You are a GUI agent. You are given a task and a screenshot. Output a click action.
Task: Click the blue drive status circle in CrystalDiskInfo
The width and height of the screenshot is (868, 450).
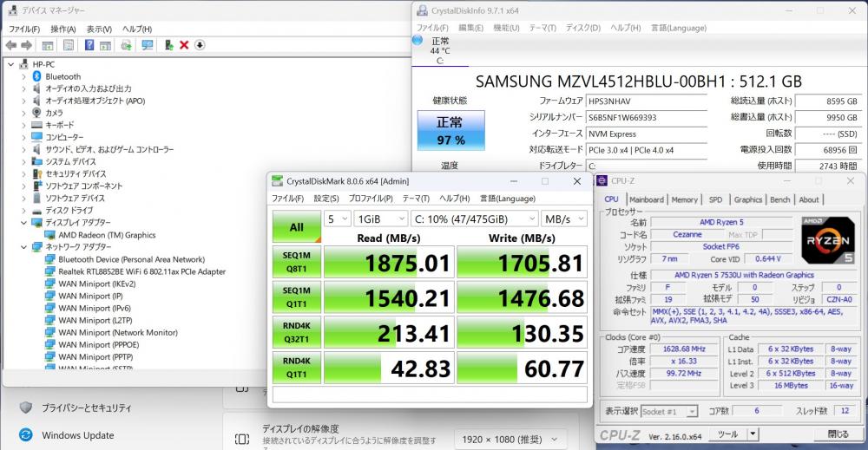tap(418, 40)
